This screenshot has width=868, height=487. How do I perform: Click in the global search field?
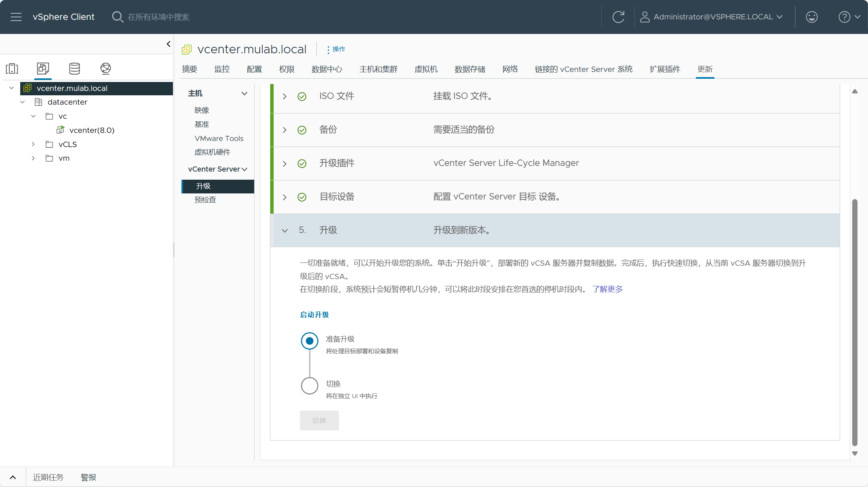pos(158,17)
